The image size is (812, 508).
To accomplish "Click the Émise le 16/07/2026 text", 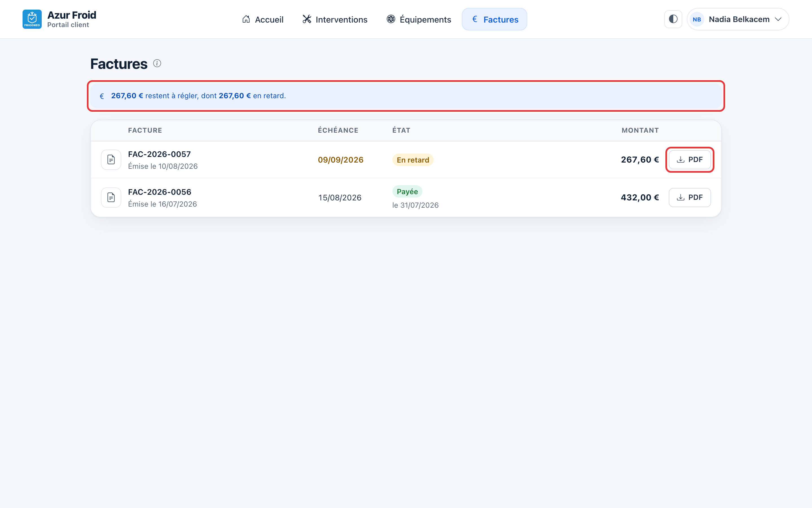I will (162, 204).
